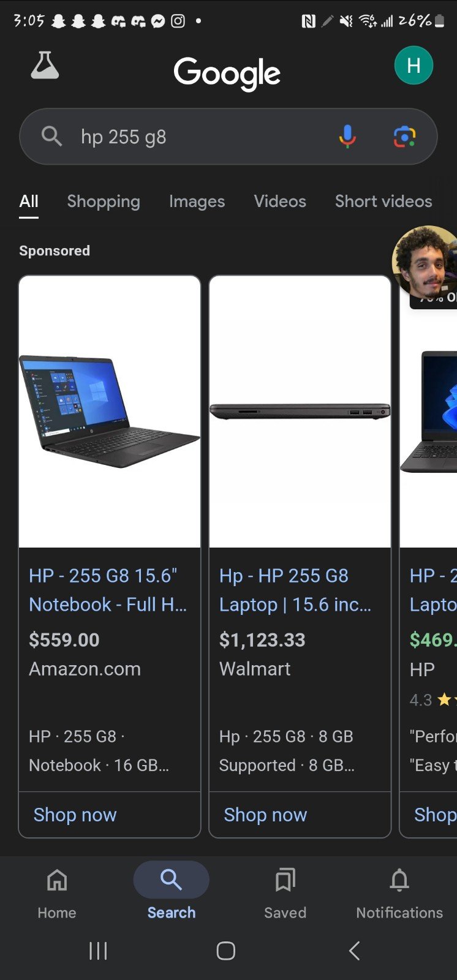Tap the Android back arrow
The height and width of the screenshot is (980, 457).
(x=354, y=951)
